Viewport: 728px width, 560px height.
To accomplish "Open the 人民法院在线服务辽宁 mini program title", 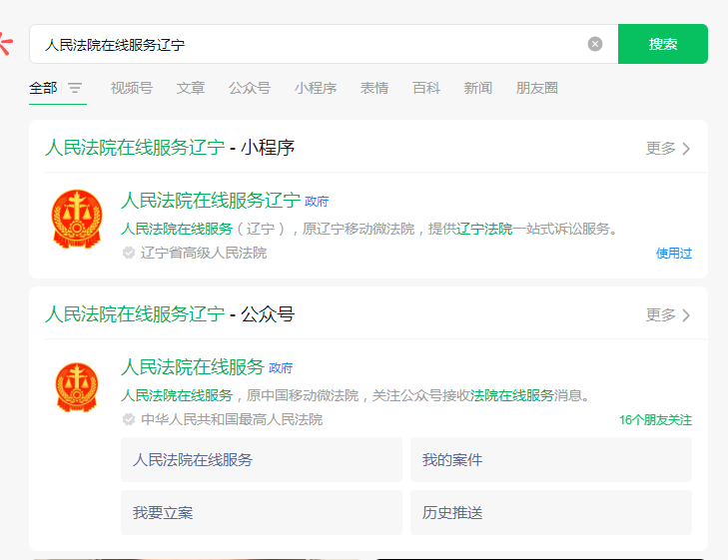I will pos(211,201).
